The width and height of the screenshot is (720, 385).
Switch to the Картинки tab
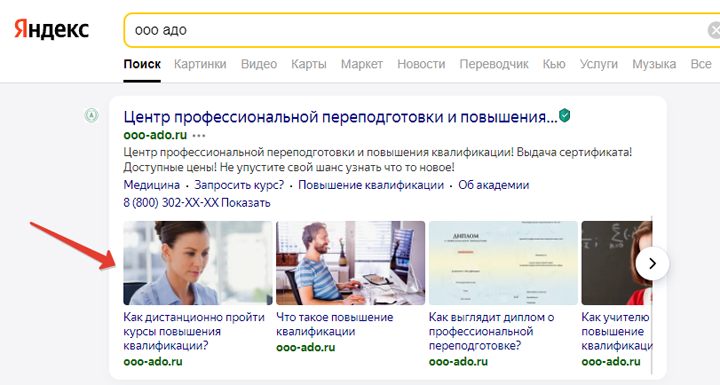200,64
